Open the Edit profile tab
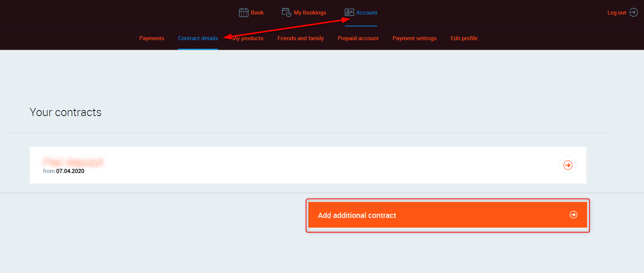The width and height of the screenshot is (644, 273). (464, 38)
